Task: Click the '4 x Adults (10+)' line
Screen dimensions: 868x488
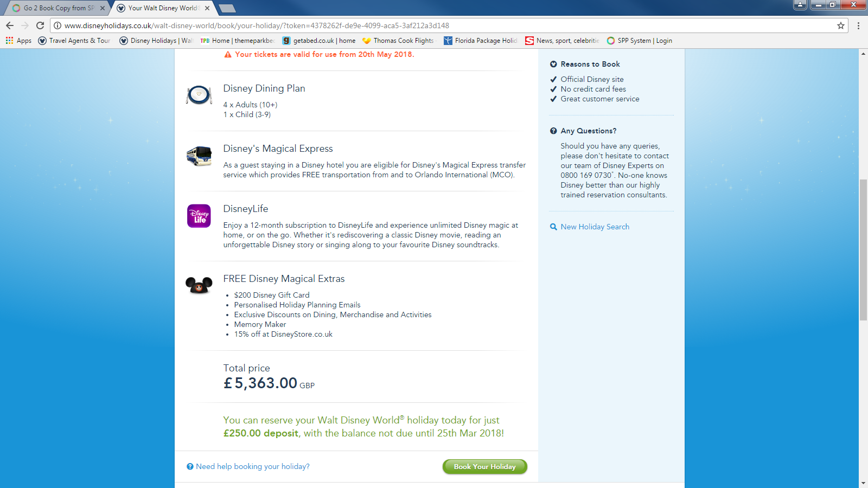Action: pyautogui.click(x=250, y=105)
